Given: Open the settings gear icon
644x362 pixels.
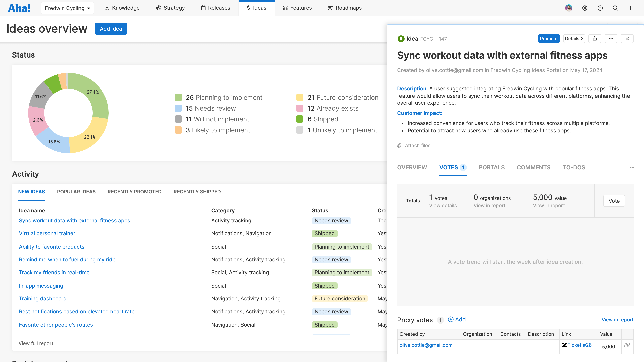Looking at the screenshot, I should [x=585, y=8].
